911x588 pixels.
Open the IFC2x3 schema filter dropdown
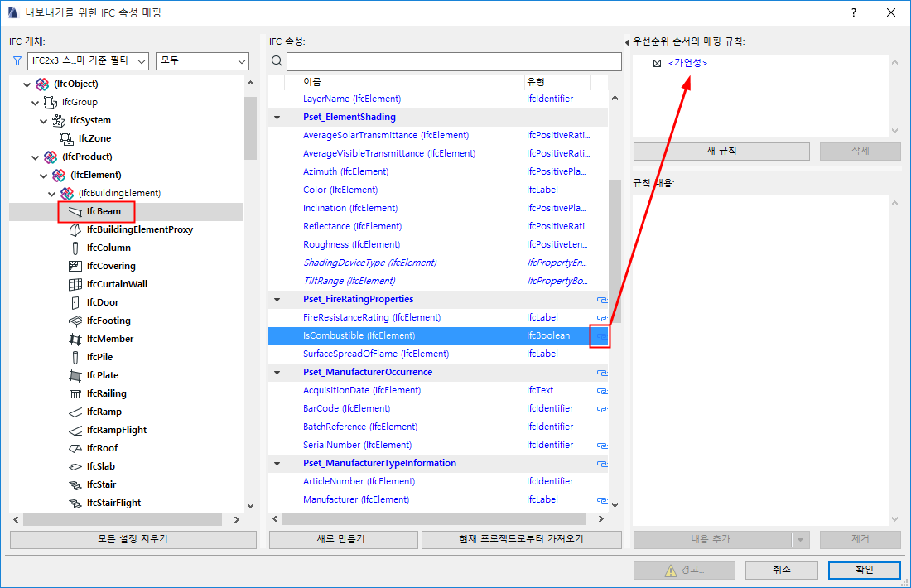tap(89, 61)
